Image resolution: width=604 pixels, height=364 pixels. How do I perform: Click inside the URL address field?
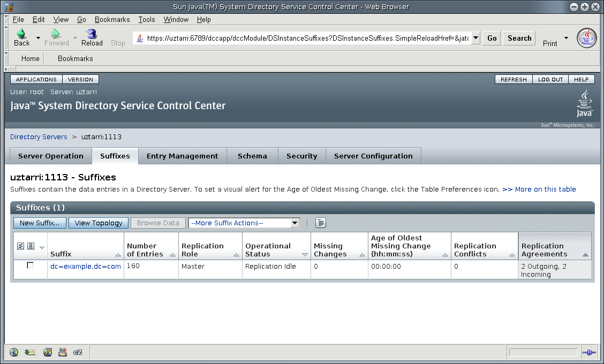coord(307,38)
